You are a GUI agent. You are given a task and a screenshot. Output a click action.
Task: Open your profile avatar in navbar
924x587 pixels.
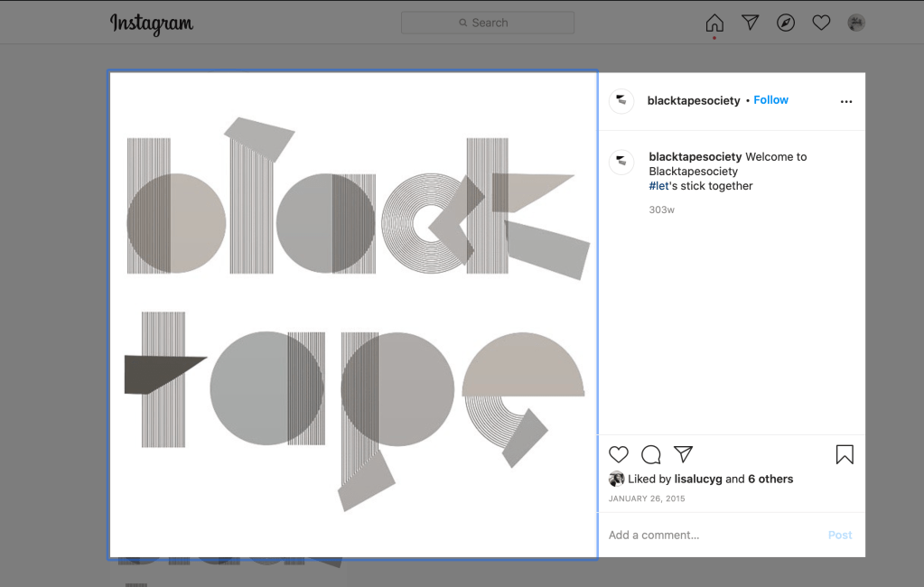point(856,23)
